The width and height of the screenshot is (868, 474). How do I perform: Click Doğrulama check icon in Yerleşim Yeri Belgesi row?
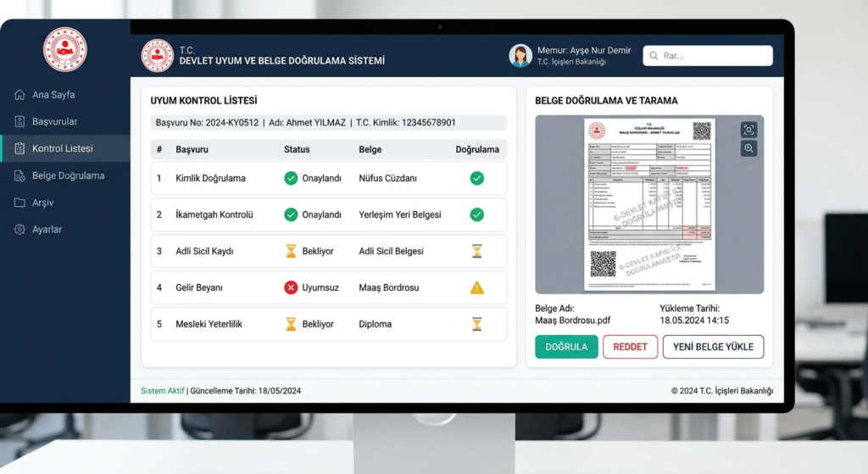tap(476, 215)
